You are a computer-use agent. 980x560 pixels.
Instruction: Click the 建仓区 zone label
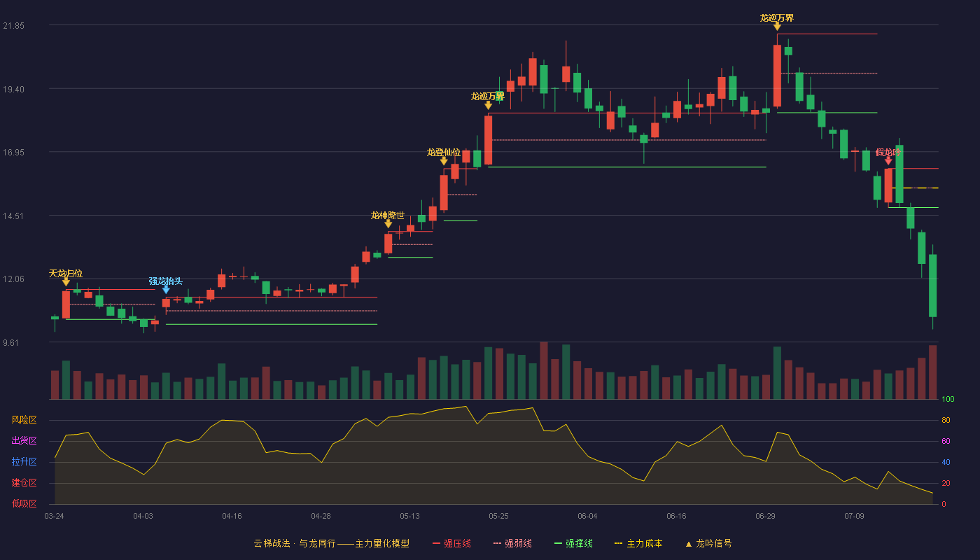tap(24, 483)
